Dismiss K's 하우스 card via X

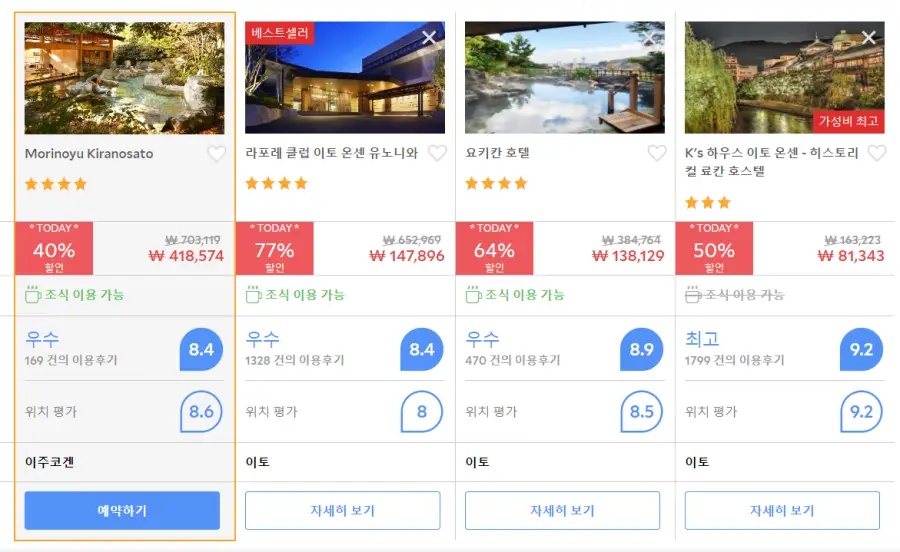868,38
